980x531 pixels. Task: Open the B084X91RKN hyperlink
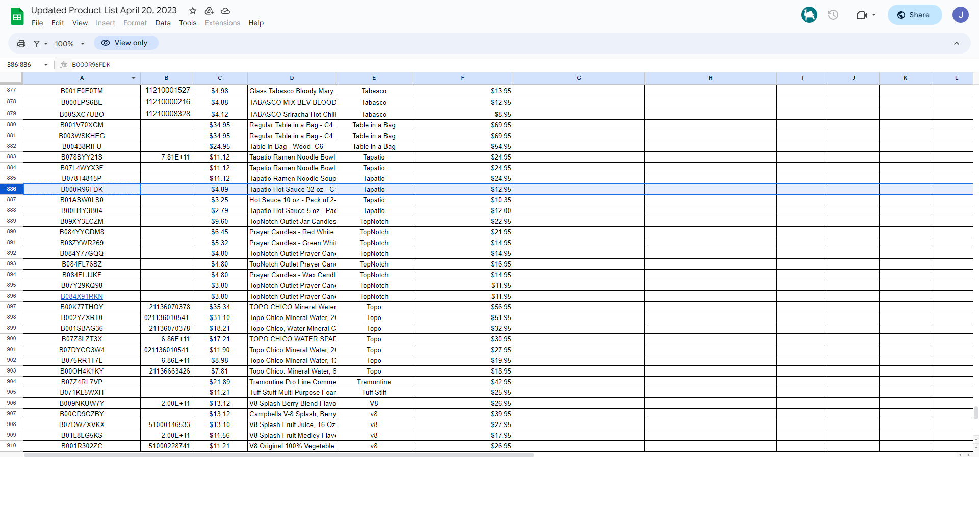[82, 296]
